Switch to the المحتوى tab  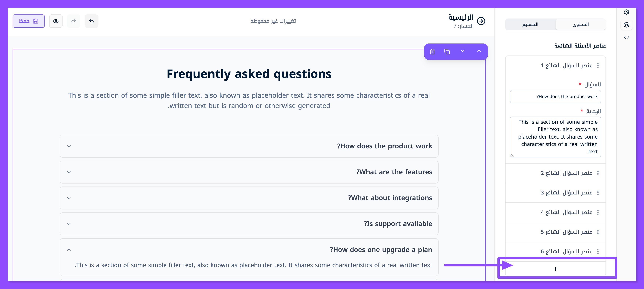click(581, 24)
